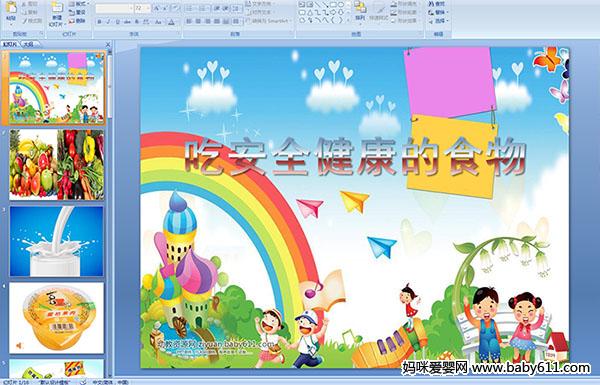Viewport: 600px width, 385px height.
Task: Click the Paste clipboard icon
Action: pos(11,8)
